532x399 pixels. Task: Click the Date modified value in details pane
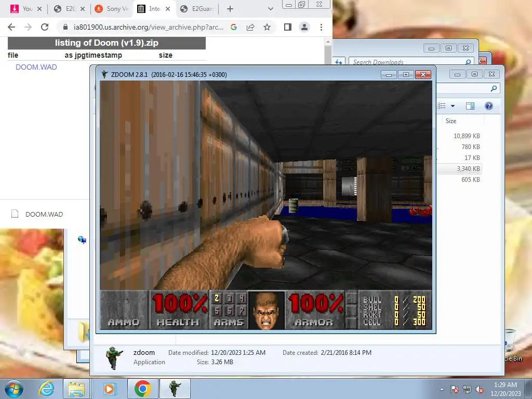pos(238,353)
